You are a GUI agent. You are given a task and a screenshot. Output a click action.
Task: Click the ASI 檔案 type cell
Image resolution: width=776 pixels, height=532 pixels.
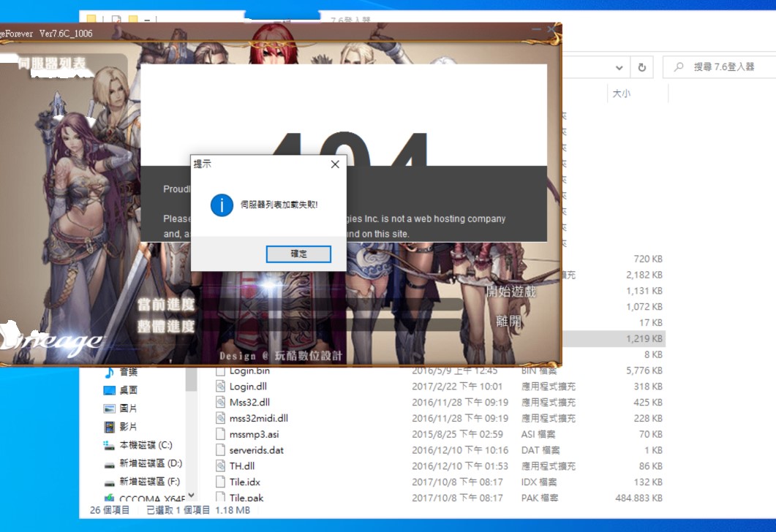point(538,435)
